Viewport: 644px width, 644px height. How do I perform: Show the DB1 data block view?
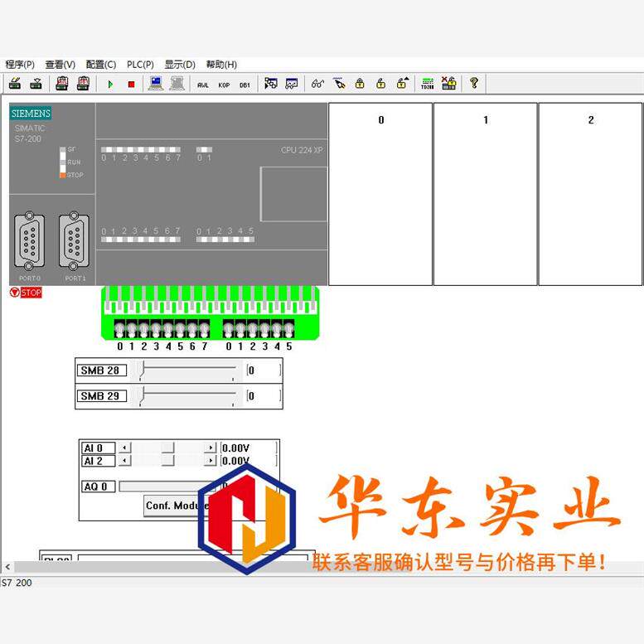point(245,85)
